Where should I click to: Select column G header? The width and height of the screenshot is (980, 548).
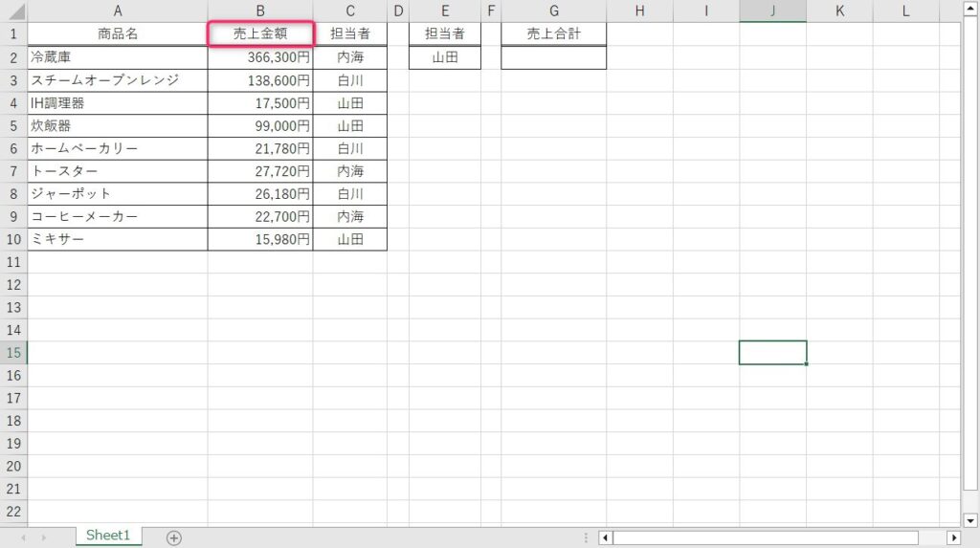(x=554, y=11)
